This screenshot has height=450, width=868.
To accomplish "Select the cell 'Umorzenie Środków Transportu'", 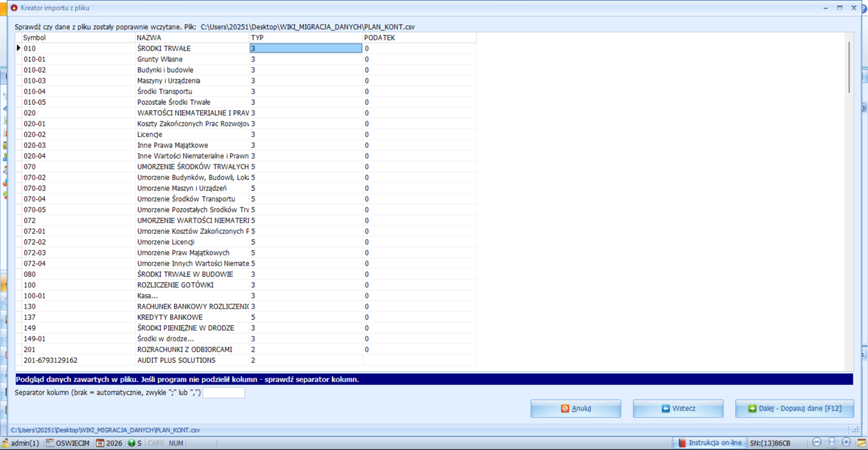I will coord(192,199).
